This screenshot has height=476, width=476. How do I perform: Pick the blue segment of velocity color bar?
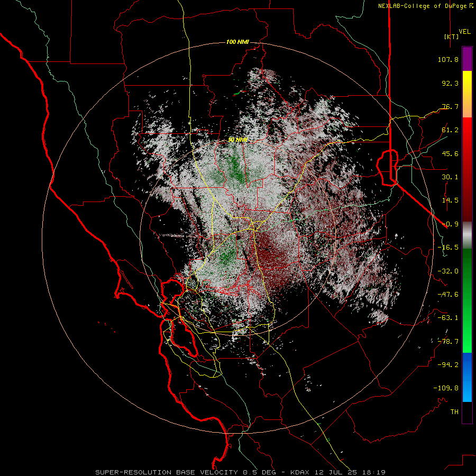467,377
